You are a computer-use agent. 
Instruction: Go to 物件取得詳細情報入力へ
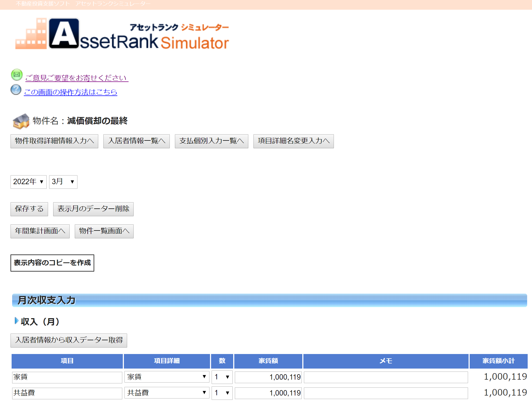pyautogui.click(x=54, y=141)
